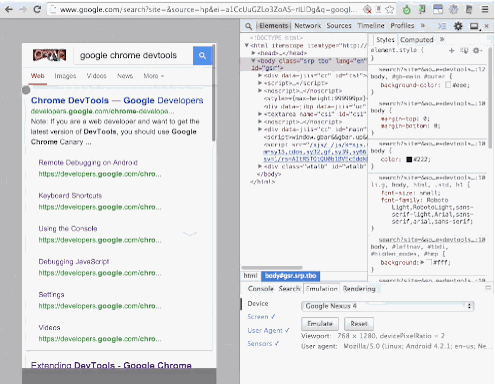The image size is (495, 384).
Task: Open the More search options dropdown
Action: tap(154, 76)
